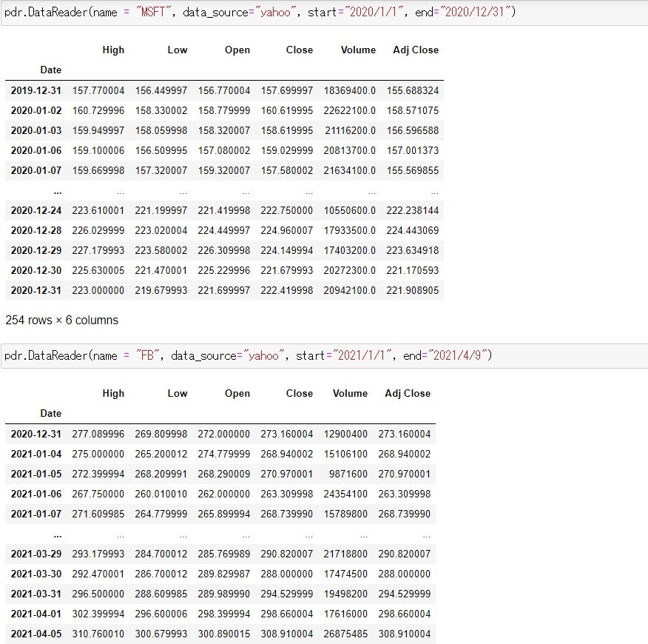Click the MSFT DataReader code cell
This screenshot has height=644, width=648.
325,13
